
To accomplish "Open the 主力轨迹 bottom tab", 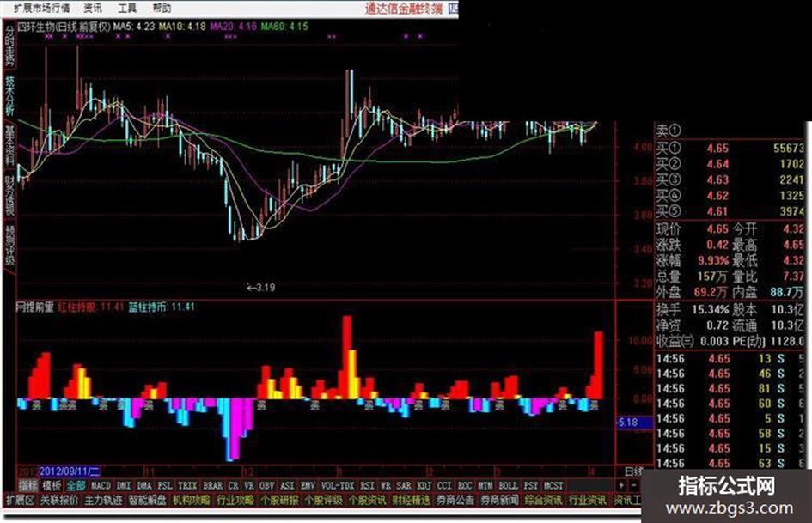I will click(x=103, y=500).
